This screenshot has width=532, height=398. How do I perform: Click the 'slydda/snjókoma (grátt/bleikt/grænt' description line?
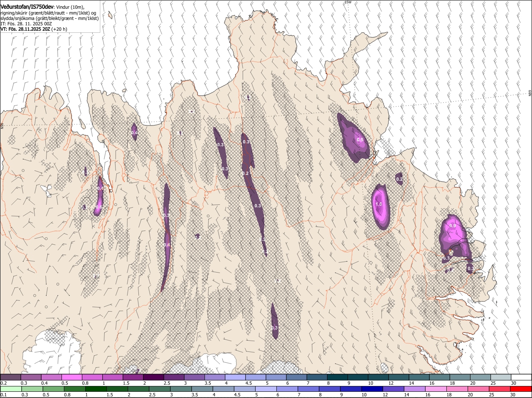[49, 18]
